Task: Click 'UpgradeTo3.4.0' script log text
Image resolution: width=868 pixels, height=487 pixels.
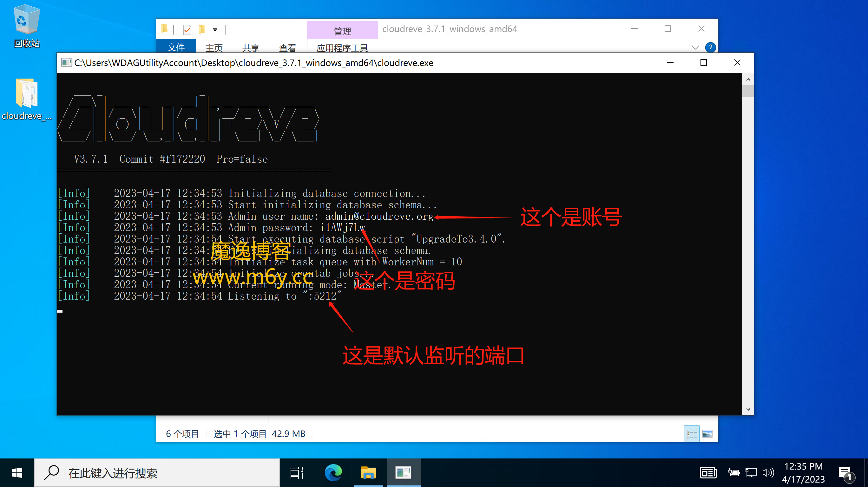Action: pyautogui.click(x=456, y=239)
